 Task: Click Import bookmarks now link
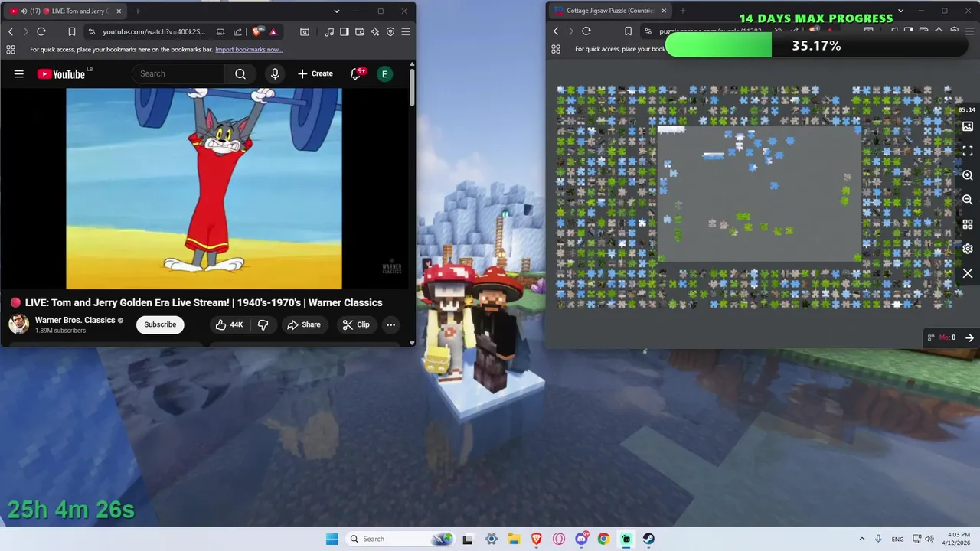pos(249,50)
